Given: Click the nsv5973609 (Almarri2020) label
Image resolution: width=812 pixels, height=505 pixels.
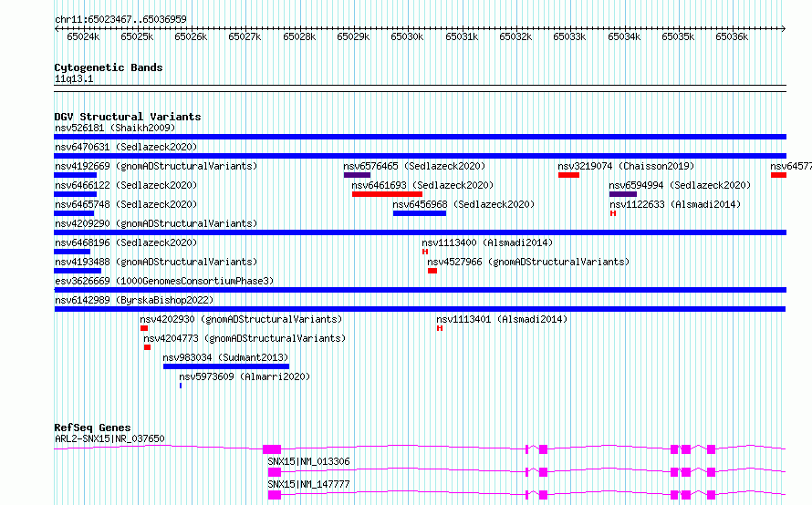Looking at the screenshot, I should (x=245, y=376).
